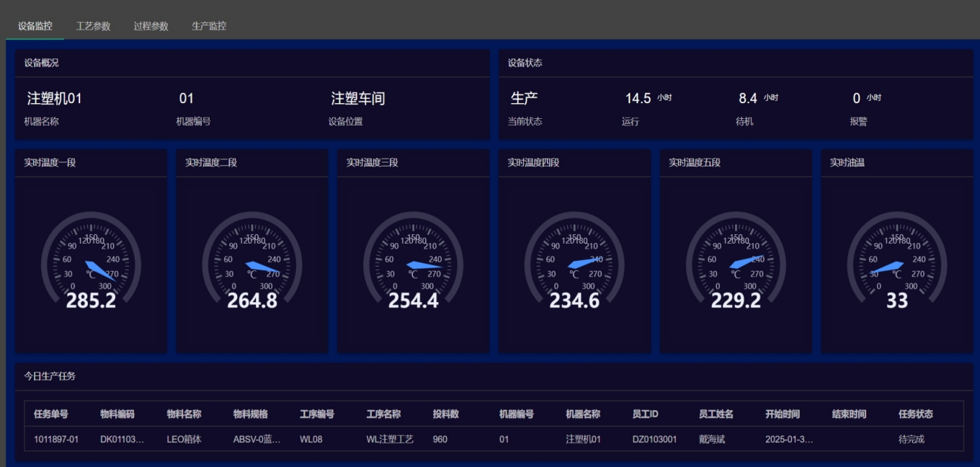Click the 物料编码 column header
The width and height of the screenshot is (980, 467).
point(117,414)
